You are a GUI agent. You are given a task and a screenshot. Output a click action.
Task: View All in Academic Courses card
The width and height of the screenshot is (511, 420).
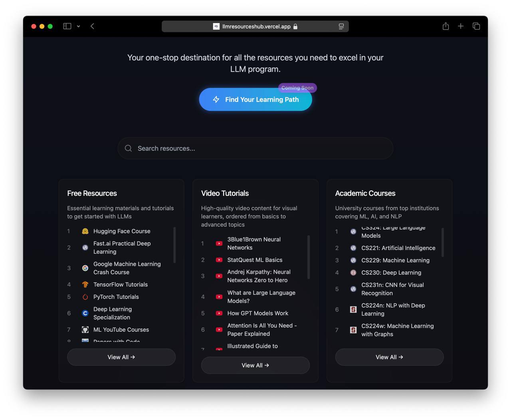[390, 357]
